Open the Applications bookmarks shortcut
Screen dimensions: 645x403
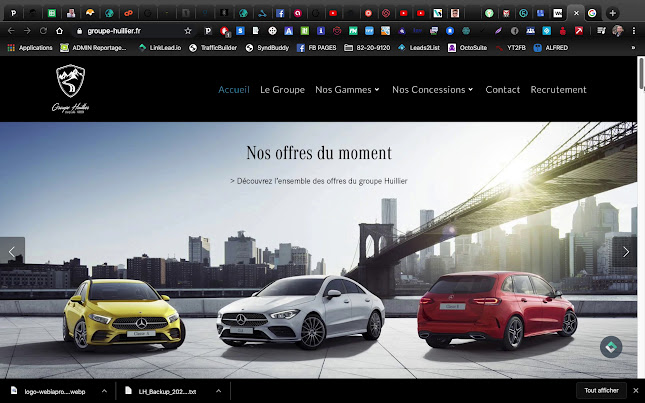click(30, 48)
